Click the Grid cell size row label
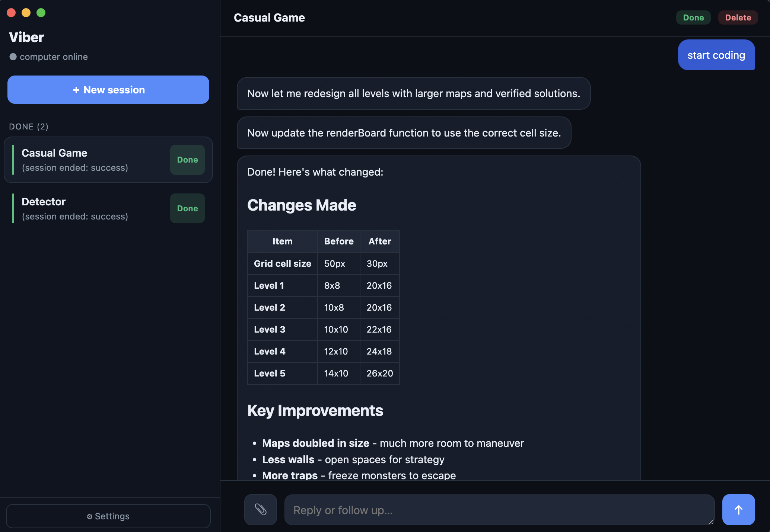The image size is (770, 532). (x=283, y=263)
